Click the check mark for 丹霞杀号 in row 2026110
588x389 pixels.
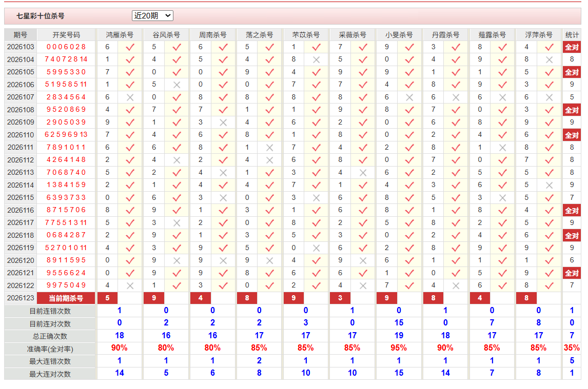point(456,135)
